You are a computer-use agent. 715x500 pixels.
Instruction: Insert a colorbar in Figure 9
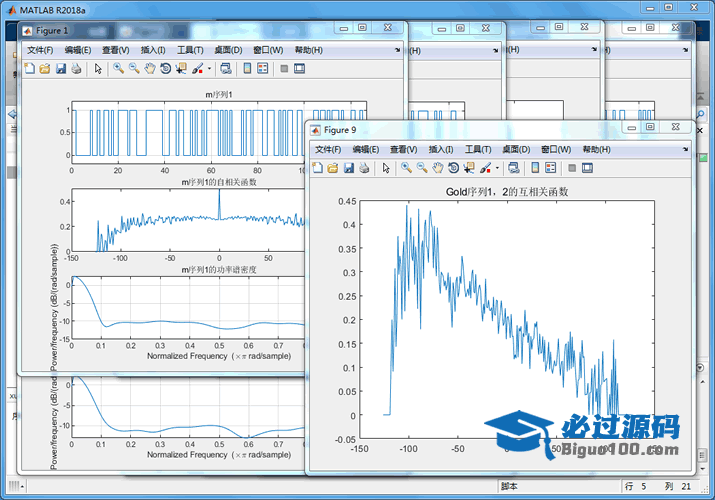[x=534, y=168]
